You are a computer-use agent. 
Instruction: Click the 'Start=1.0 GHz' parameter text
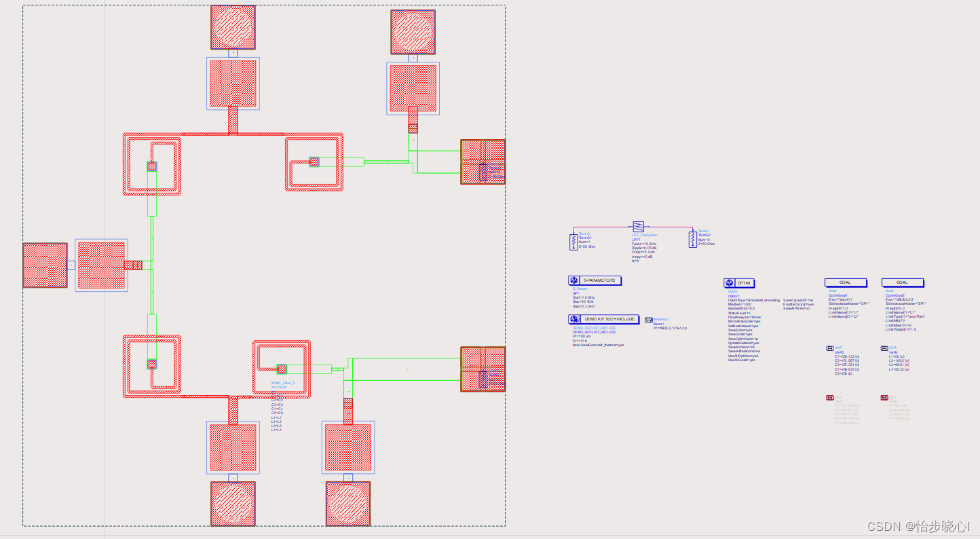[x=584, y=297]
